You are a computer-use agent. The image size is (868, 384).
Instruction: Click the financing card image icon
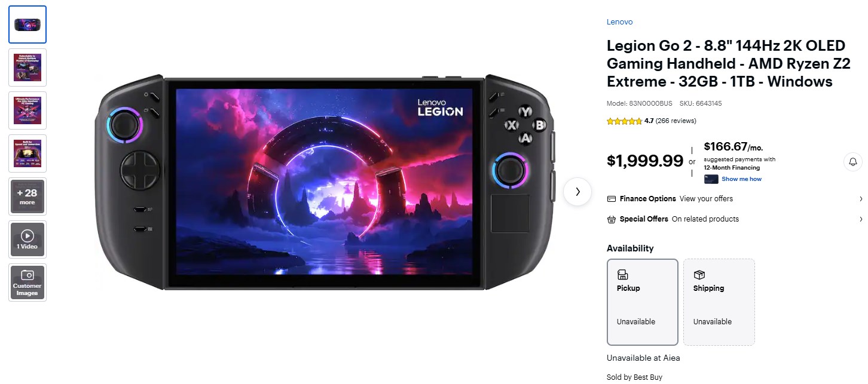point(711,179)
